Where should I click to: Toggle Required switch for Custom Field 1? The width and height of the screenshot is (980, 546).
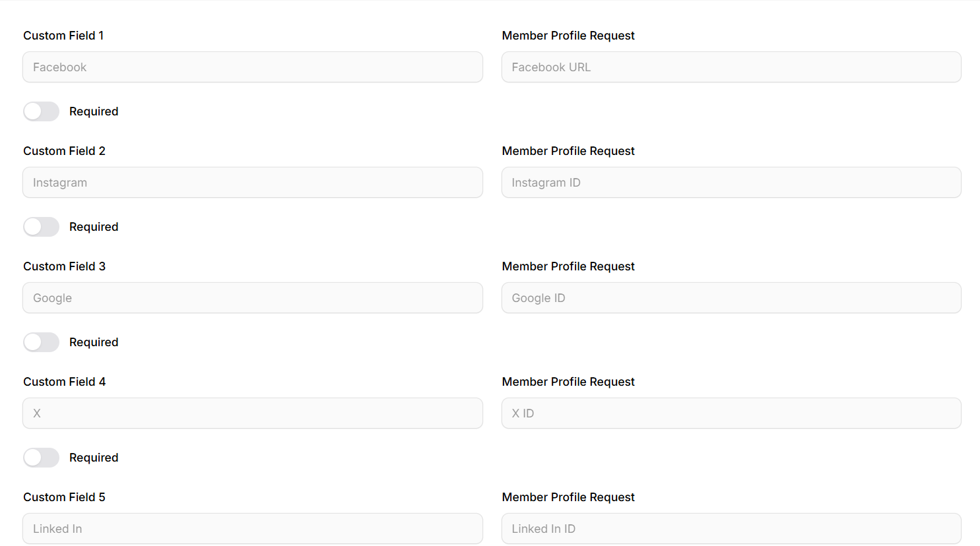coord(41,111)
